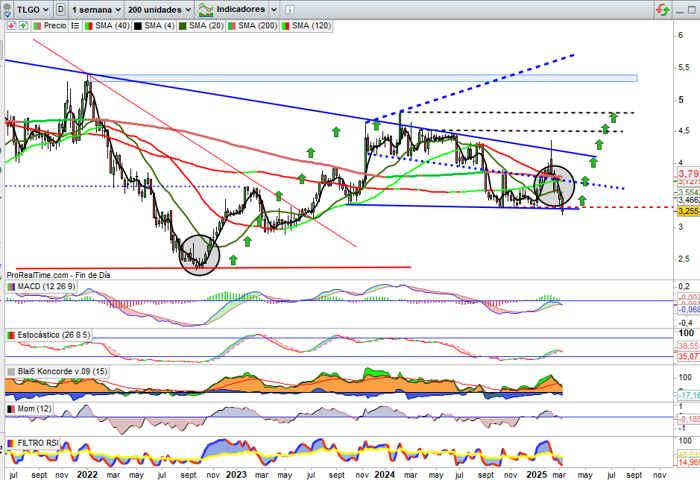Click the Mom (12) color icon
700x480 pixels.
click(x=11, y=409)
